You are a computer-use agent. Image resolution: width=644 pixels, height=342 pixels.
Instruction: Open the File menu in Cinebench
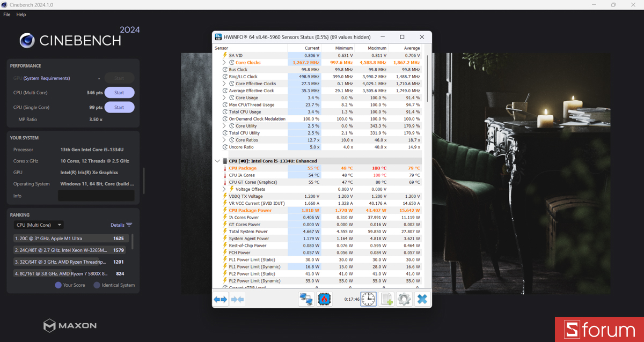[7, 14]
